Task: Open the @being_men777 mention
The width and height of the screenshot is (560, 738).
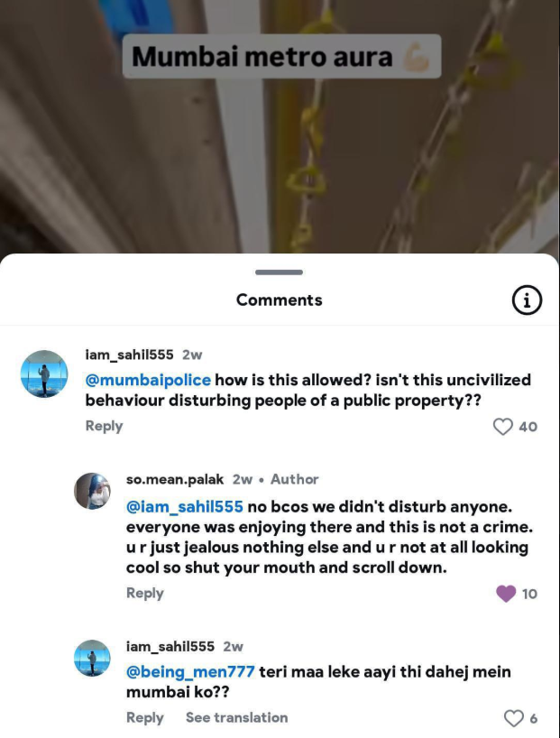Action: click(x=190, y=671)
